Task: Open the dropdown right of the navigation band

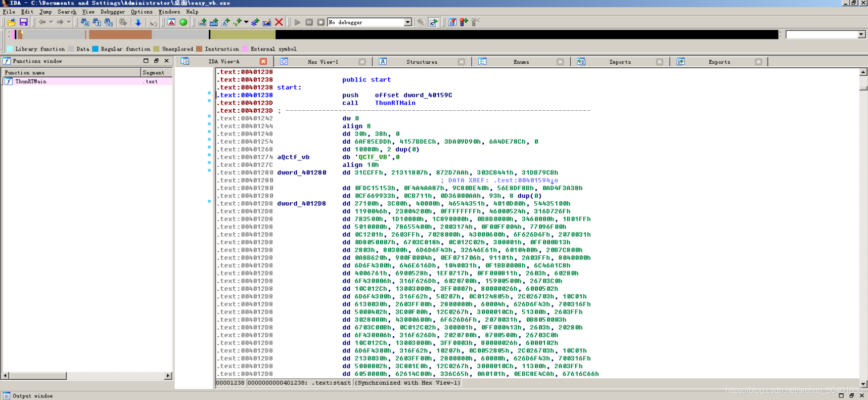Action: (861, 34)
